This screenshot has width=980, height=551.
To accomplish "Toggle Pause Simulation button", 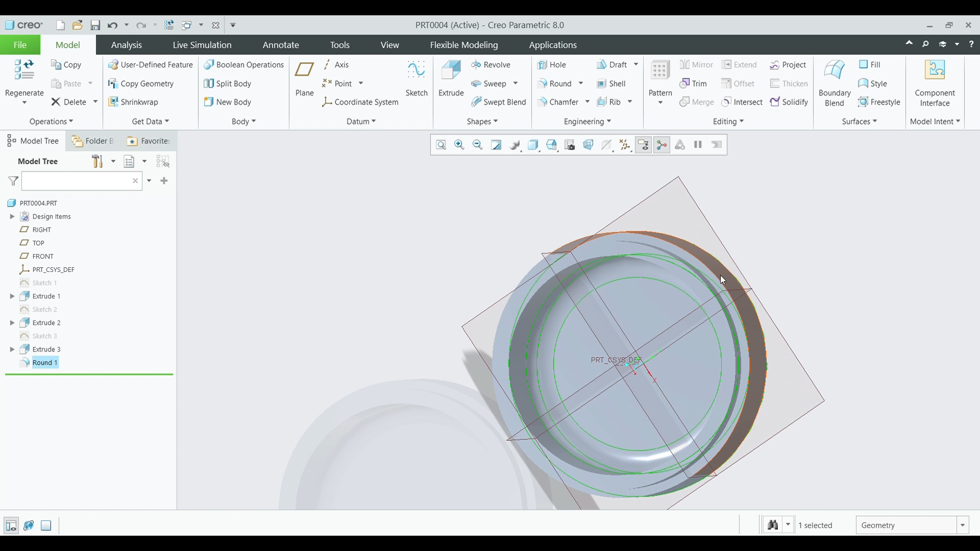I will tap(698, 145).
